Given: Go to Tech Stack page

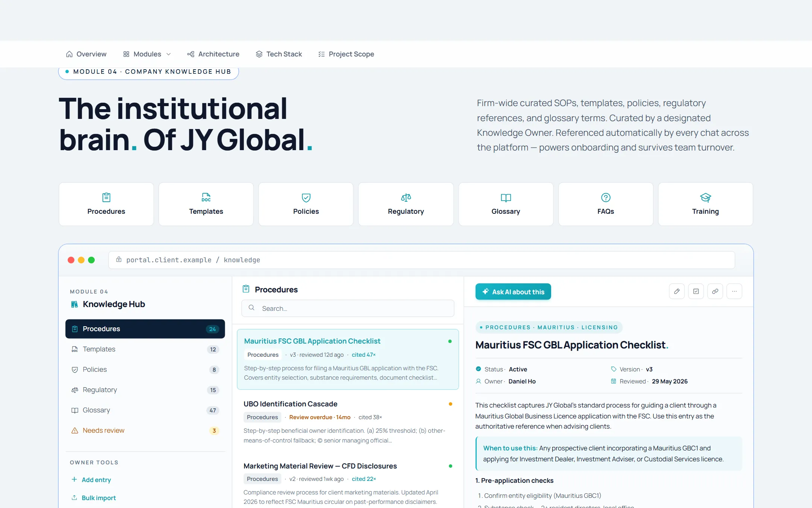Looking at the screenshot, I should pyautogui.click(x=279, y=54).
